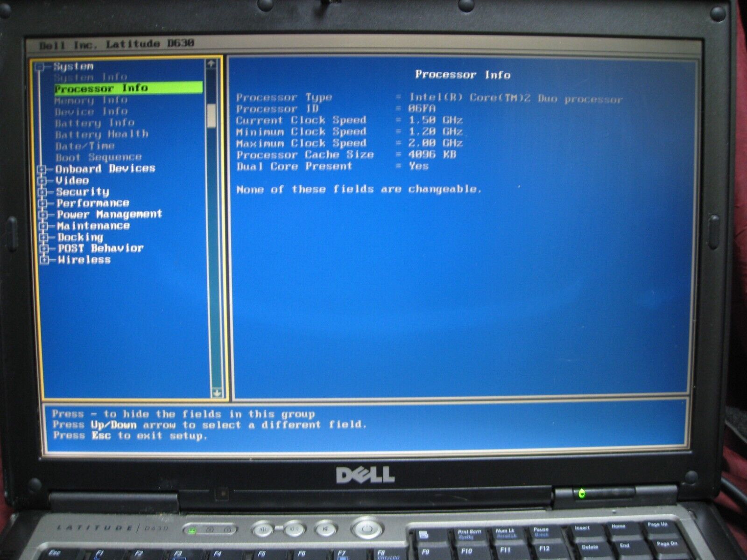Click the tree scrollbar down arrow

tap(217, 393)
